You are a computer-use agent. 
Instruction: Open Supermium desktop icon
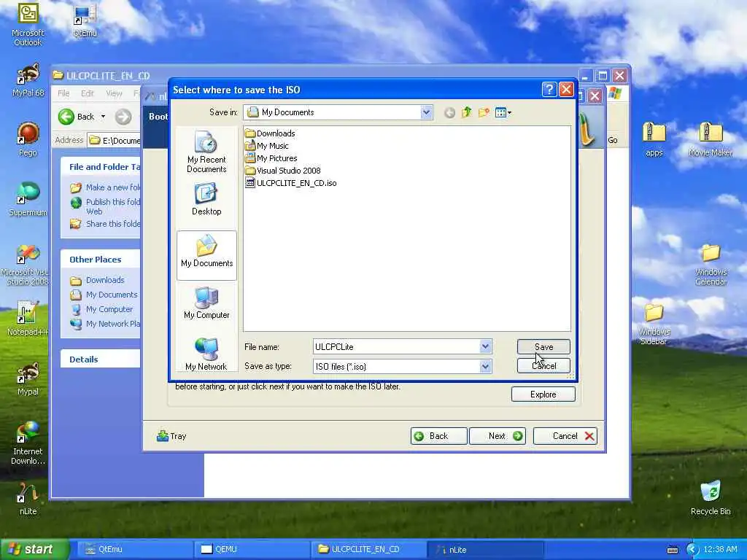point(28,200)
